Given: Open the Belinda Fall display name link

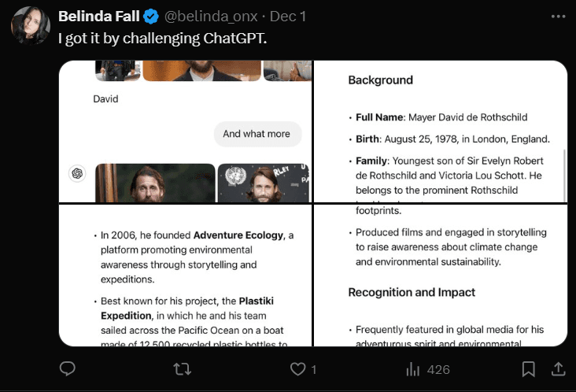Looking at the screenshot, I should point(99,17).
